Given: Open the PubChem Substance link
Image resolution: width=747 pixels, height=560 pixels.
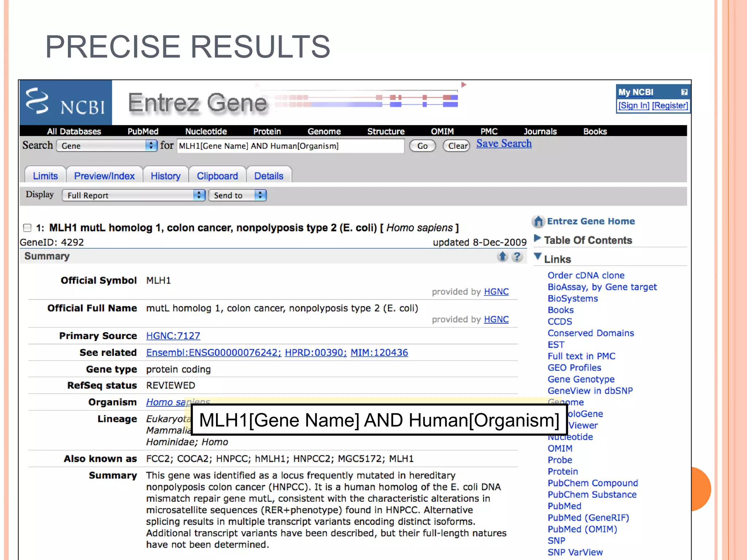Looking at the screenshot, I should tap(592, 495).
